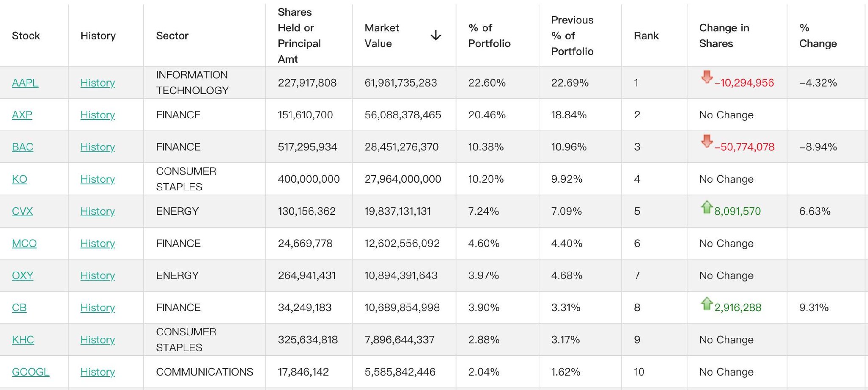Open the AAPL stock link
Viewport: 868px width, 390px height.
(x=25, y=83)
